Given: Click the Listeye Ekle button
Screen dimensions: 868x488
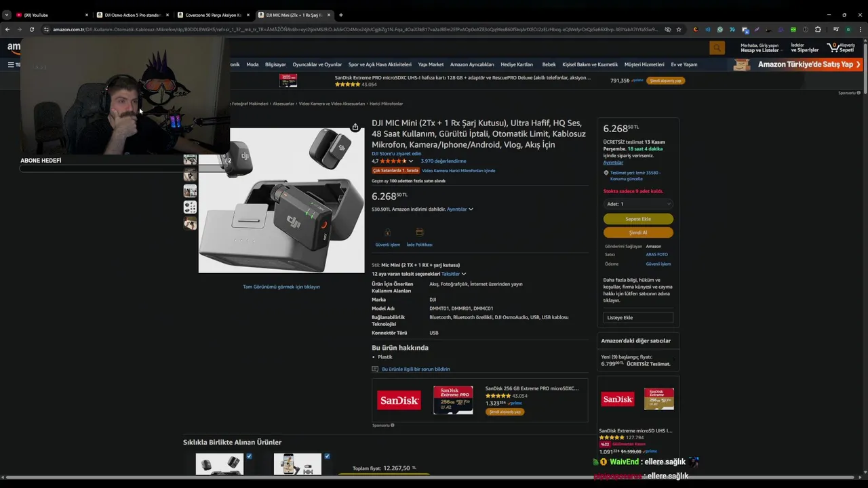Looking at the screenshot, I should point(638,317).
